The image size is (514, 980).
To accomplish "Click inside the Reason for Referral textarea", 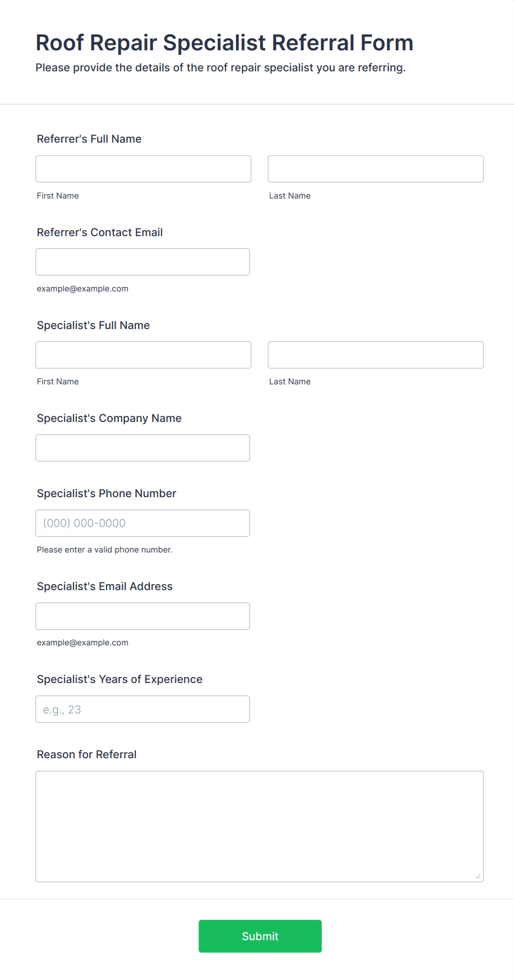I will 259,826.
